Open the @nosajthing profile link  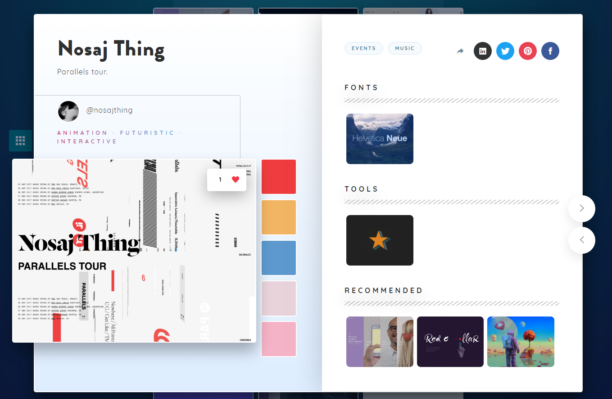109,110
